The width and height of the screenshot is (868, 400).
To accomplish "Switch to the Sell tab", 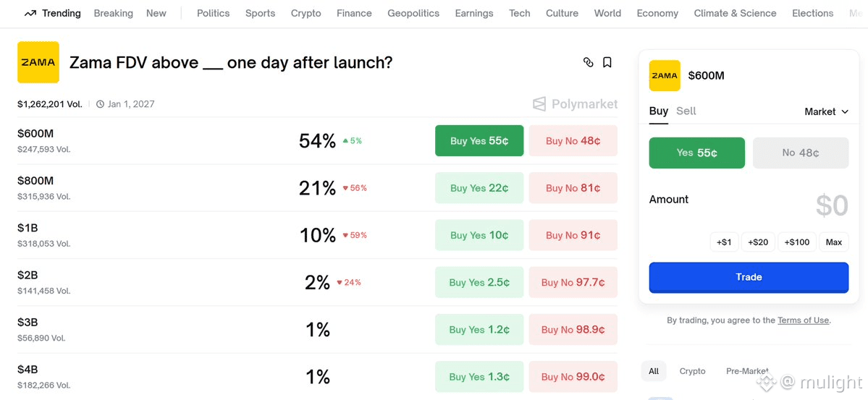I will 686,111.
